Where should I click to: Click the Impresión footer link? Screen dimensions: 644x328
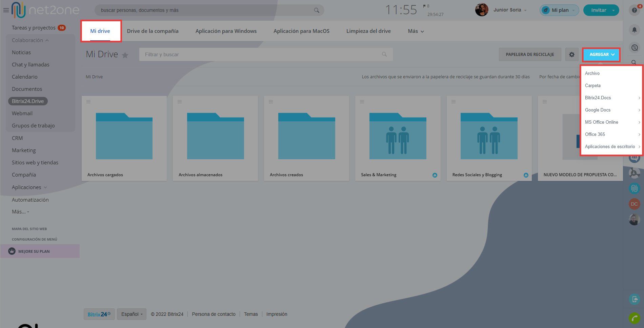coord(277,314)
